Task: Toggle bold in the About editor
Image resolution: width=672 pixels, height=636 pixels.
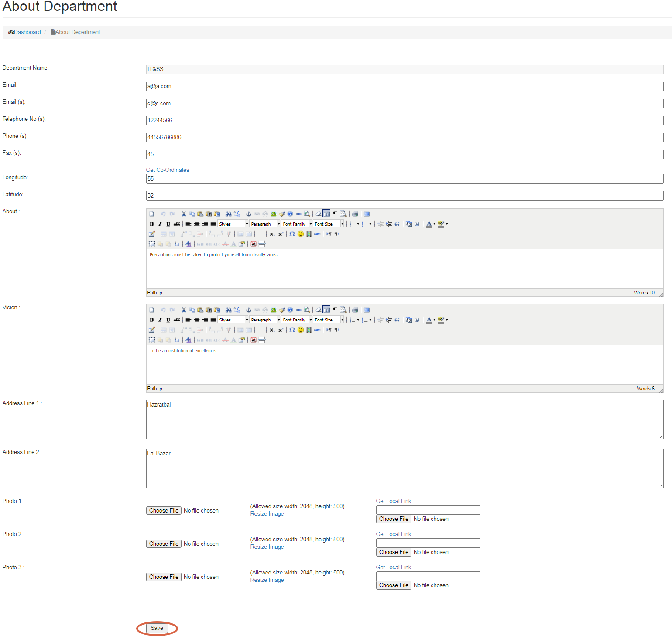Action: tap(151, 224)
